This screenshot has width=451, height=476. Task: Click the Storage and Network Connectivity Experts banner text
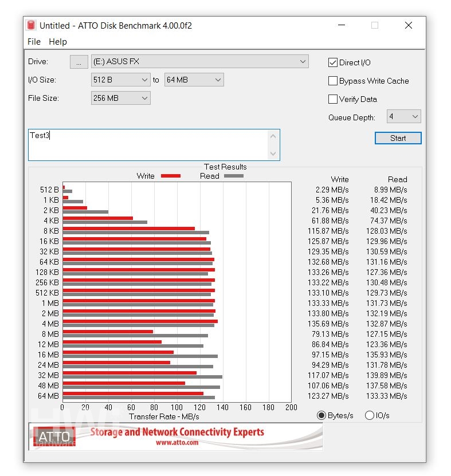click(x=177, y=432)
